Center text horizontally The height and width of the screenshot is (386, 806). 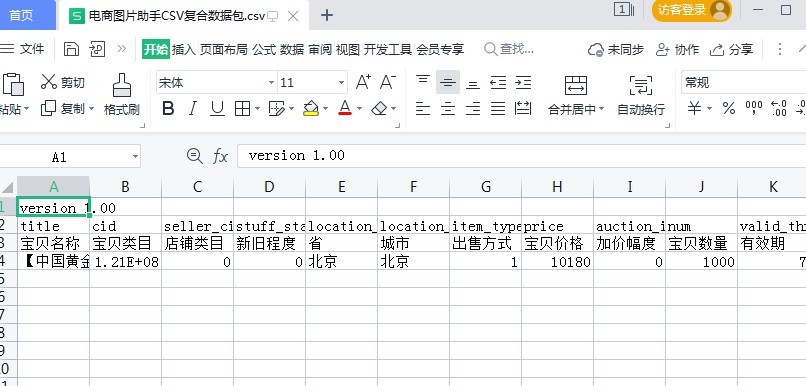click(x=448, y=108)
